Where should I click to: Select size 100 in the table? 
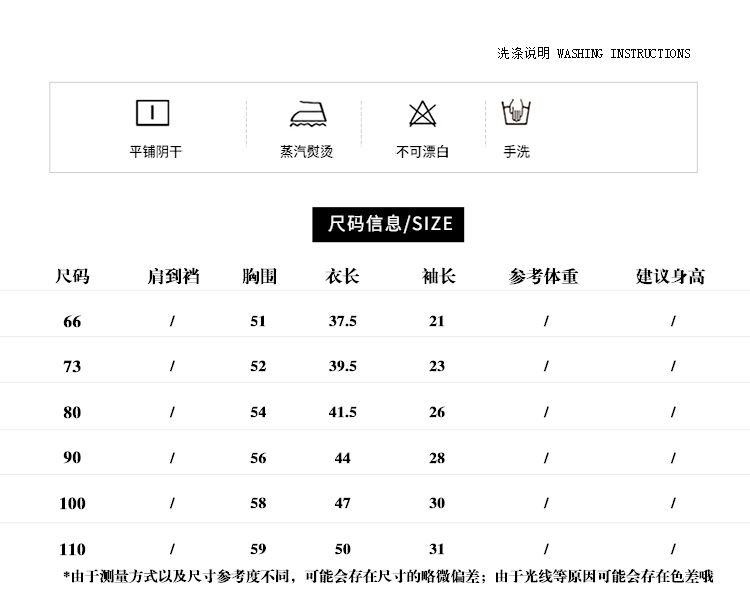coord(72,503)
